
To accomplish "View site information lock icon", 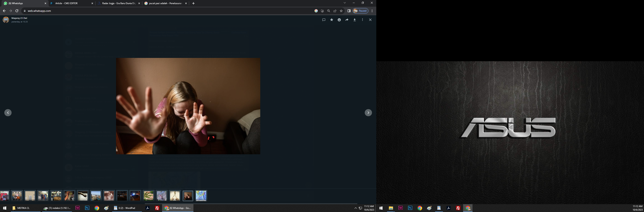I will click(x=24, y=11).
